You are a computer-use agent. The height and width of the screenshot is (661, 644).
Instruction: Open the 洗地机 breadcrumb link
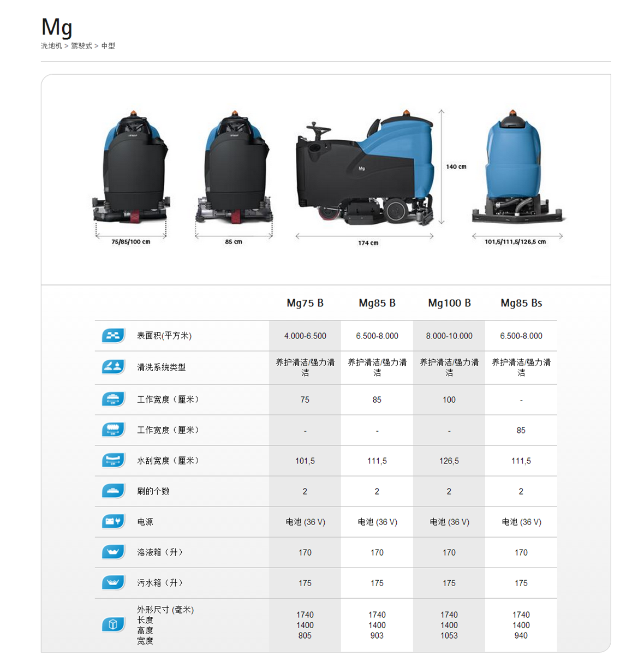point(51,46)
